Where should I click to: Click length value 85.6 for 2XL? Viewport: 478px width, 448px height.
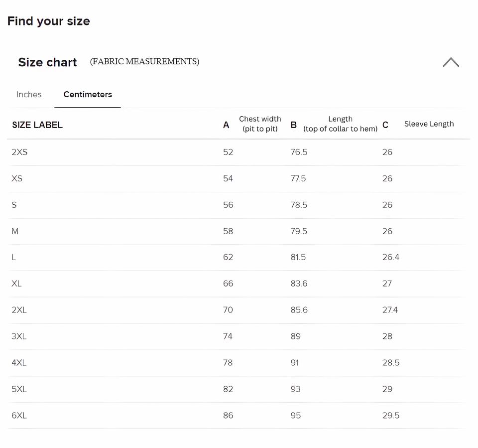click(299, 310)
